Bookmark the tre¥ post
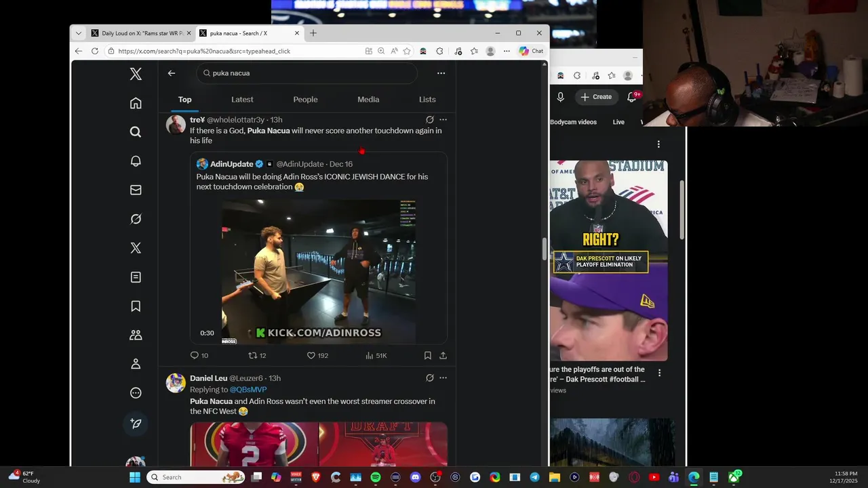868x488 pixels. point(427,355)
